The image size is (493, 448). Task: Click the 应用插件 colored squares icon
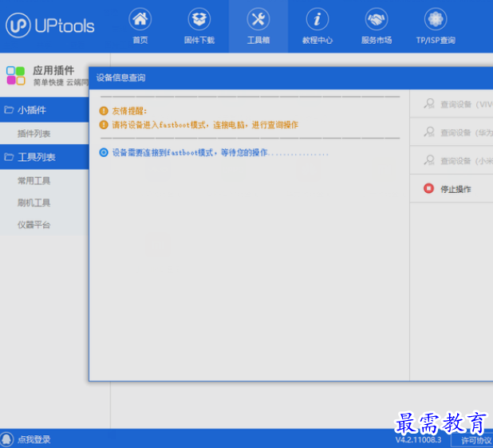pos(16,76)
